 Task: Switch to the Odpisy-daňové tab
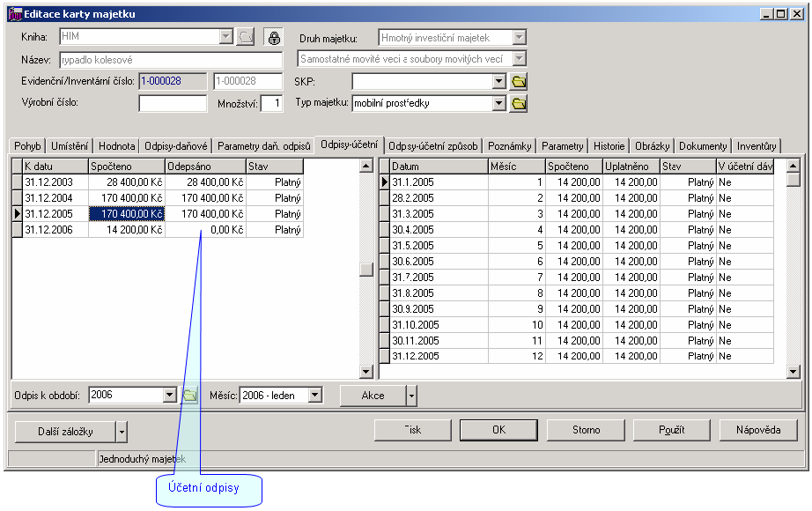pos(175,145)
